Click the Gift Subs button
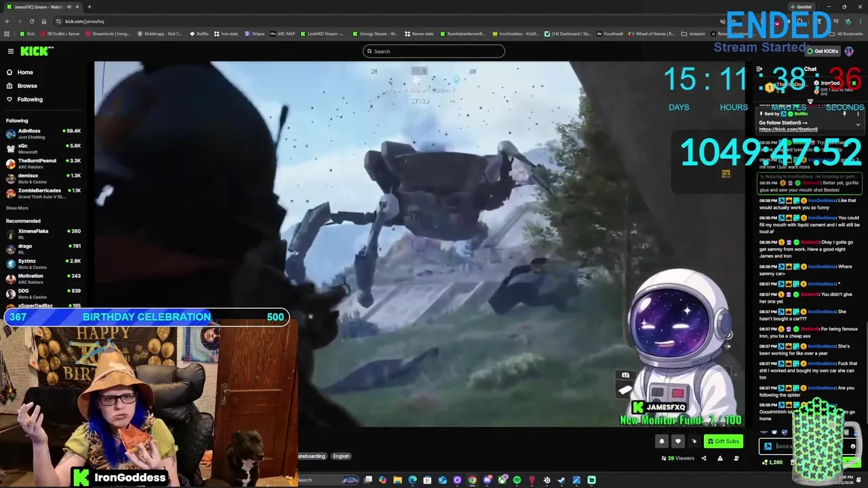Screen dimensions: 868x488 723,441
